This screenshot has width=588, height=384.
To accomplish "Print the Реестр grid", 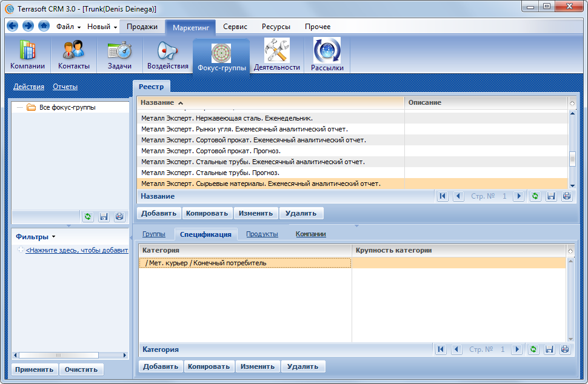I will (x=567, y=196).
